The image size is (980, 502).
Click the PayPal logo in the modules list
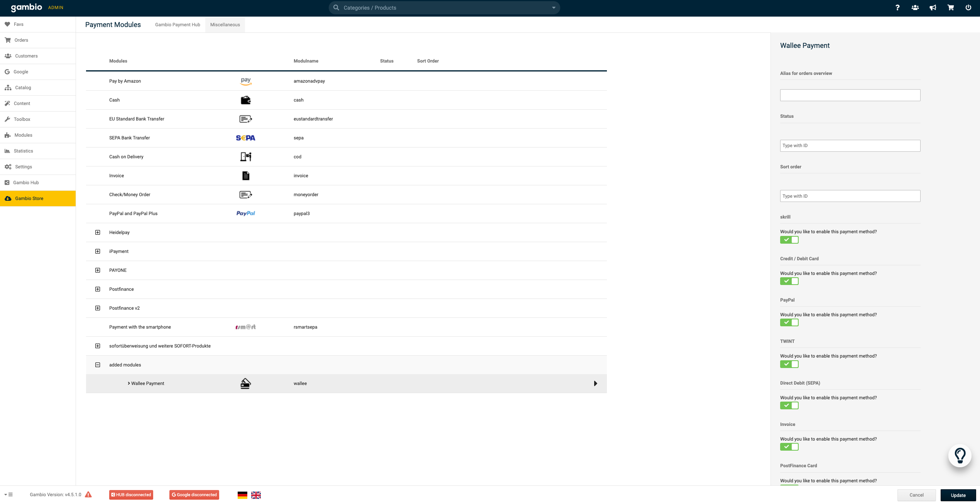point(245,213)
